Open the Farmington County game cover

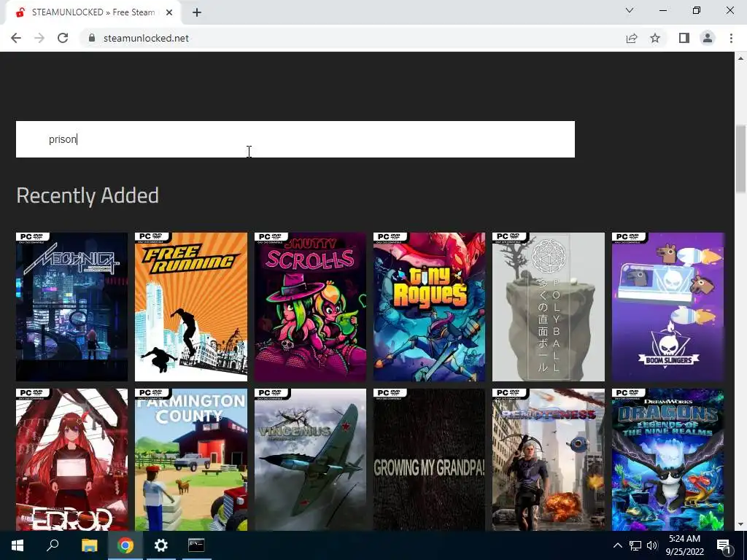pos(191,459)
